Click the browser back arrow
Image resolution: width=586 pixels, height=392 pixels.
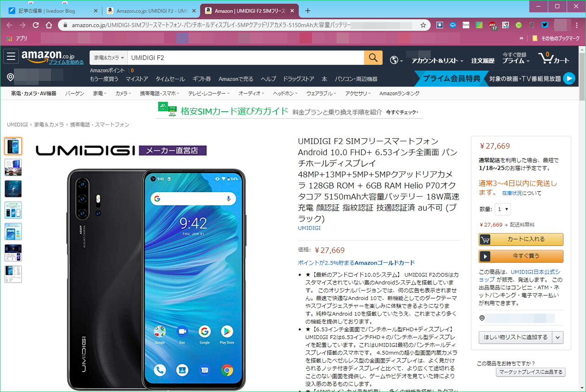point(9,25)
